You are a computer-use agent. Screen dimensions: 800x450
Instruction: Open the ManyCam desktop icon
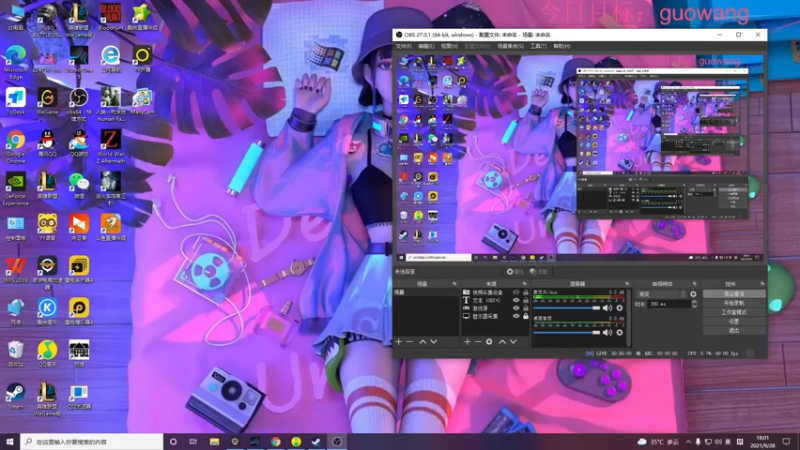coord(142,101)
